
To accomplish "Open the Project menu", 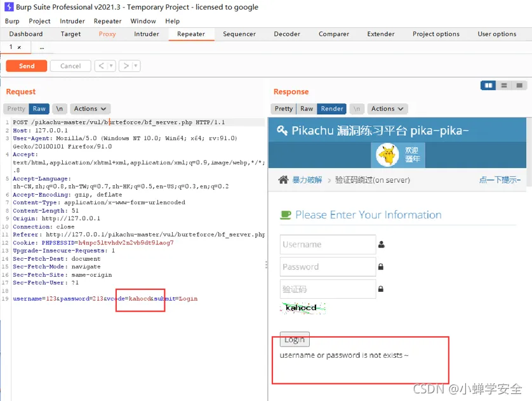I will coord(39,21).
